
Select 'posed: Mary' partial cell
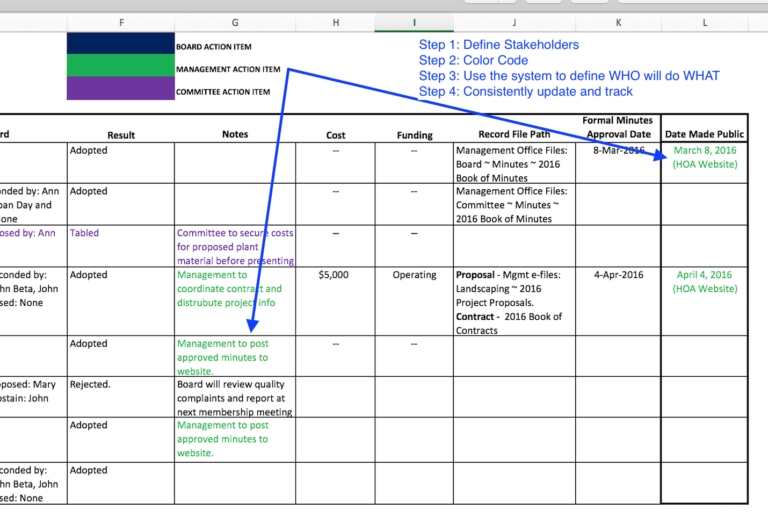[x=33, y=397]
